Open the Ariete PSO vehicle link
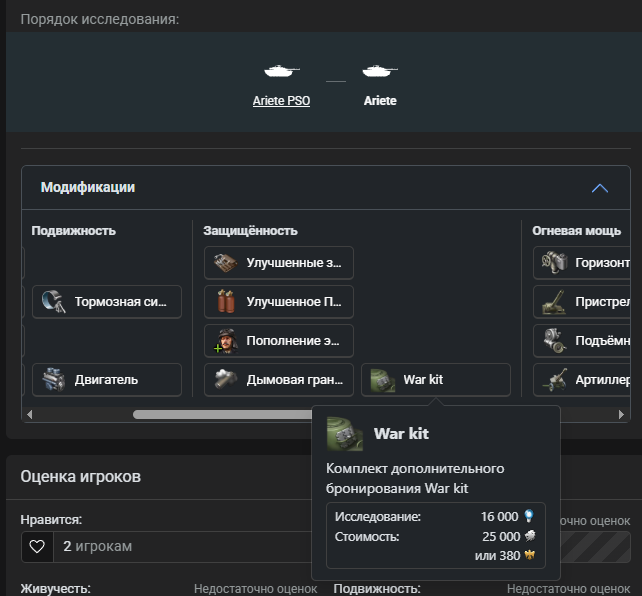642x596 pixels. coord(281,101)
